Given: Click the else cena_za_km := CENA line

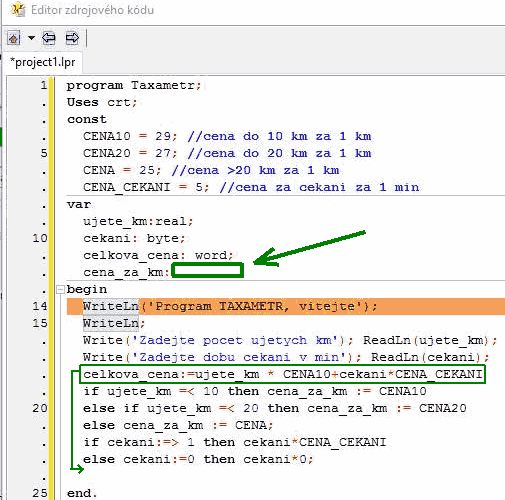Looking at the screenshot, I should point(178,425).
